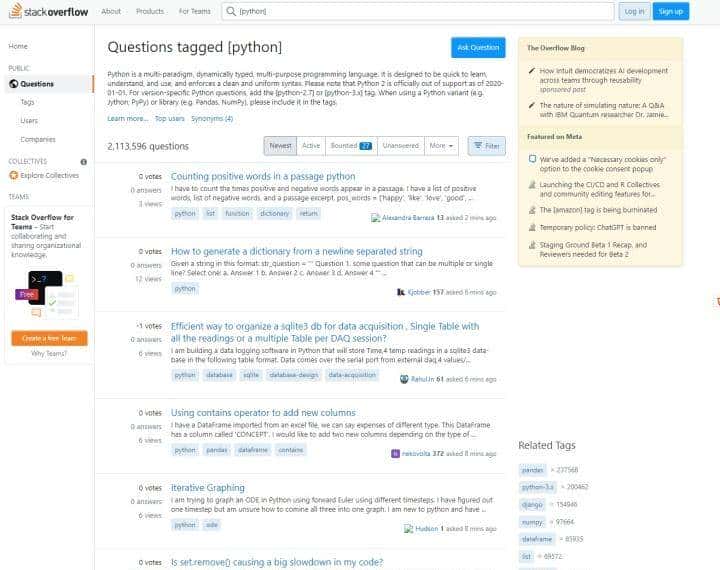Click Alexandra Barrera's avatar image
This screenshot has width=720, height=570.
pos(376,218)
